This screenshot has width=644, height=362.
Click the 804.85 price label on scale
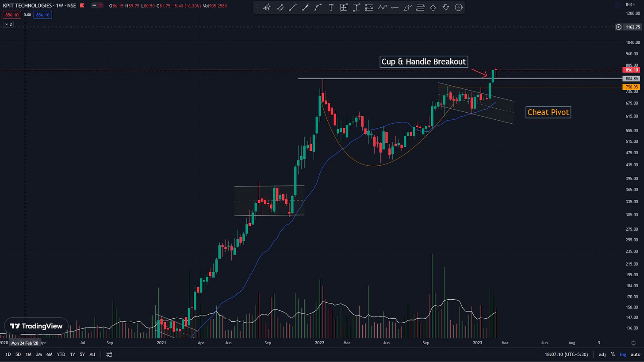[631, 78]
